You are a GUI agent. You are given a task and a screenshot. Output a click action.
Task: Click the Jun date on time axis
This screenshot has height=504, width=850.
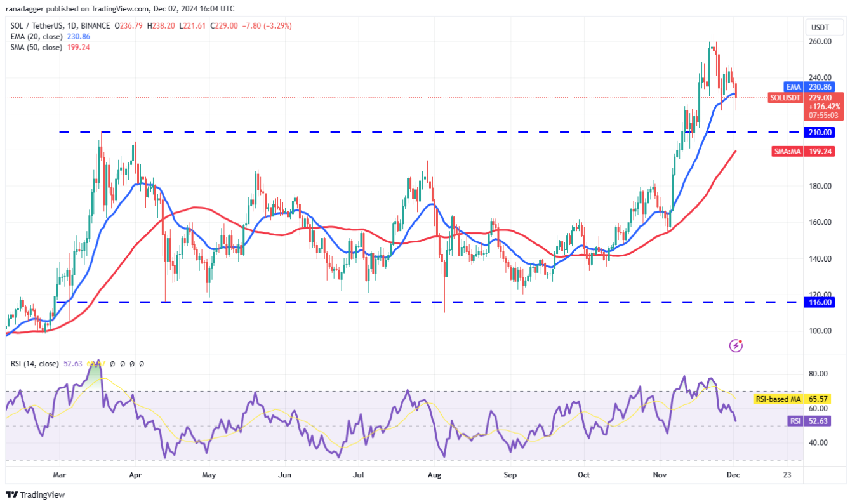point(285,475)
